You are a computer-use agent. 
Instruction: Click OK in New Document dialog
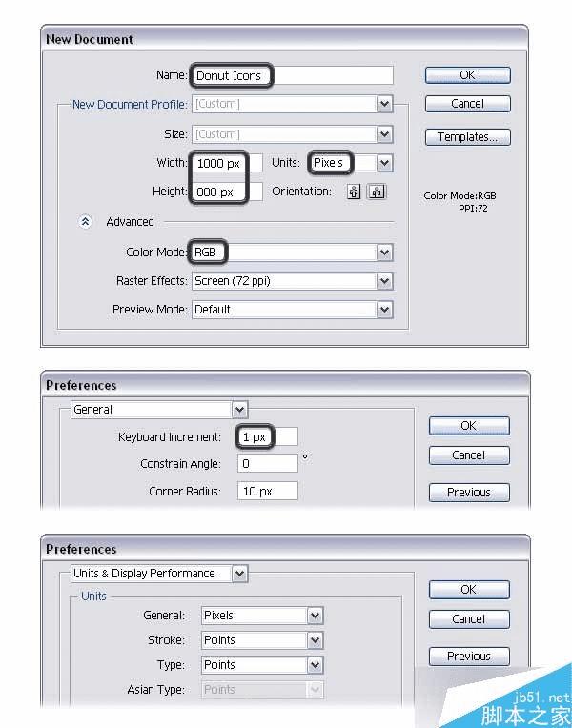pos(468,75)
